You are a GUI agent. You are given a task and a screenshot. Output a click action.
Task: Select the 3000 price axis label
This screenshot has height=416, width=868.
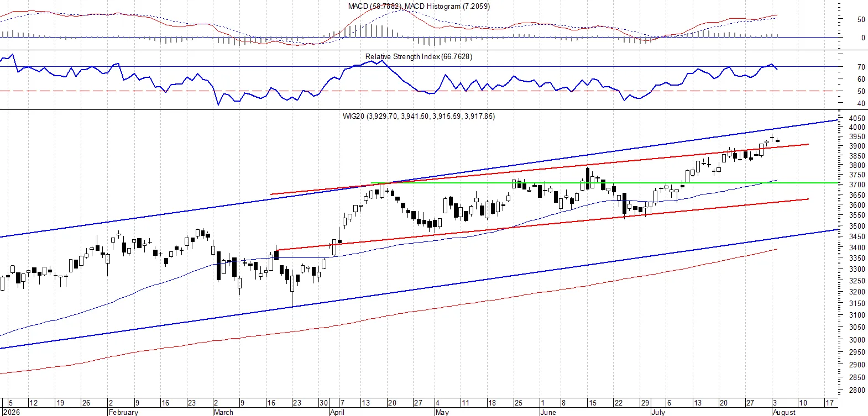(x=857, y=340)
